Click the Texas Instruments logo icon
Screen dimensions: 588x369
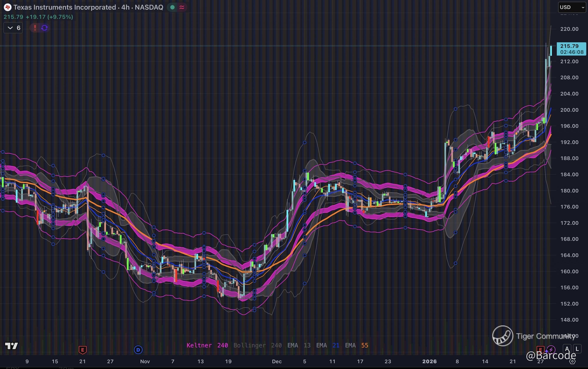(x=7, y=7)
